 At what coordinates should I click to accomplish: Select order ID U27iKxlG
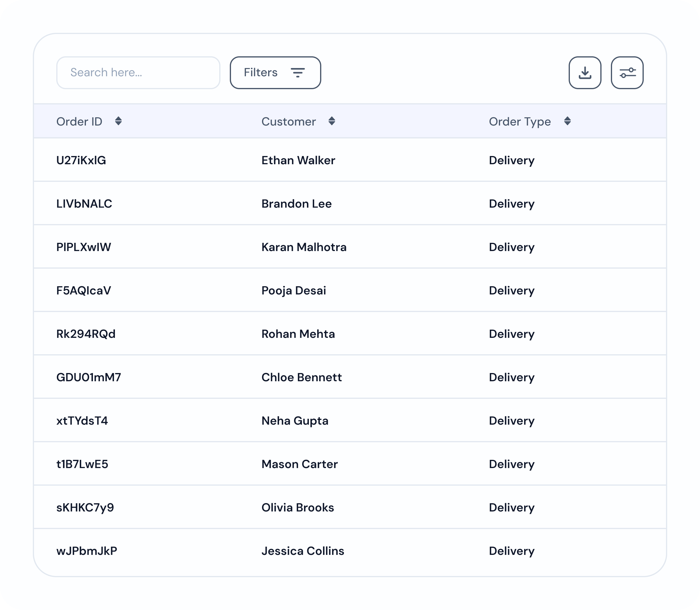click(x=81, y=160)
